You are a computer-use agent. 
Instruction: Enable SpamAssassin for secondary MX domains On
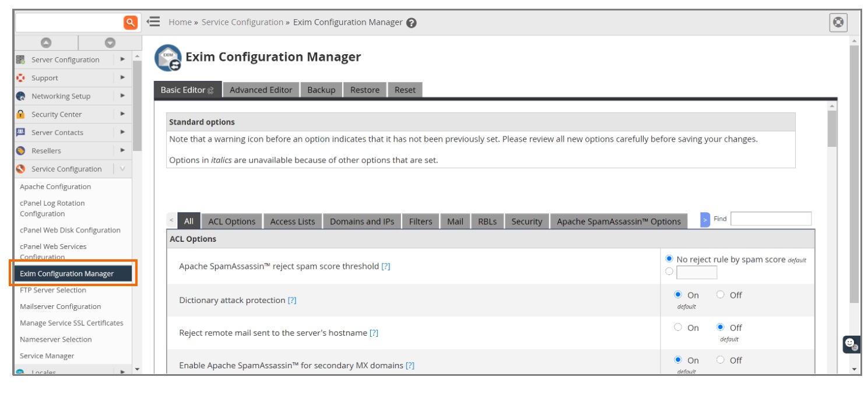(678, 360)
